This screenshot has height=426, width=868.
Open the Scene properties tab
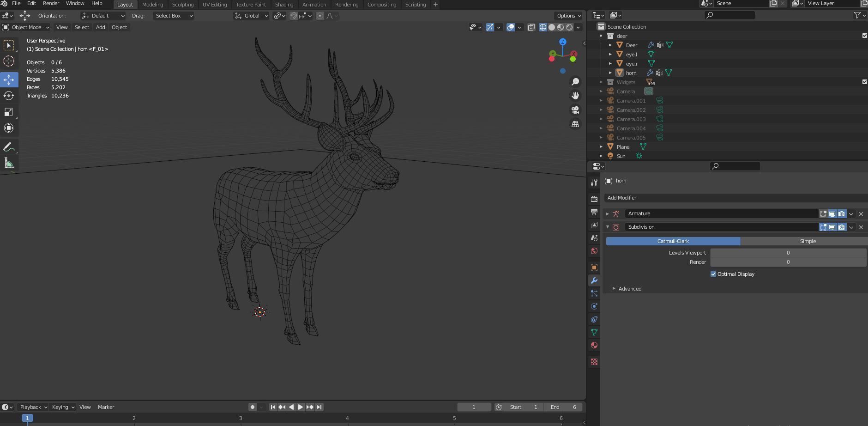point(594,237)
